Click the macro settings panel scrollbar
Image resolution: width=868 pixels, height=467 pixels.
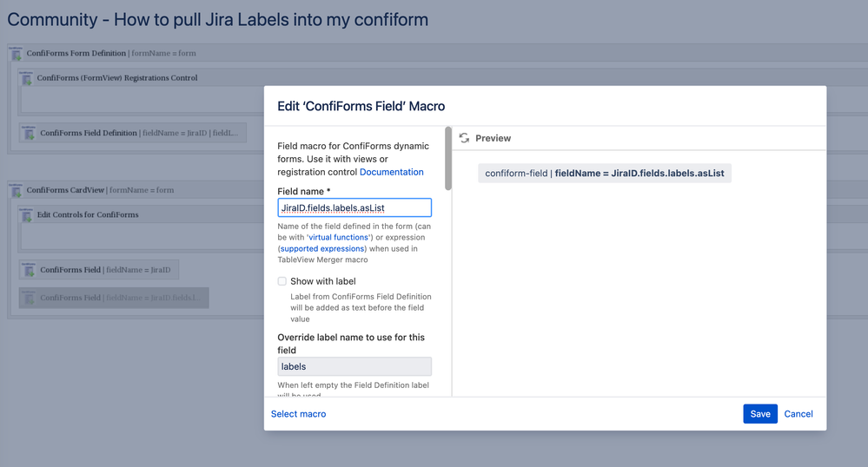(447, 158)
